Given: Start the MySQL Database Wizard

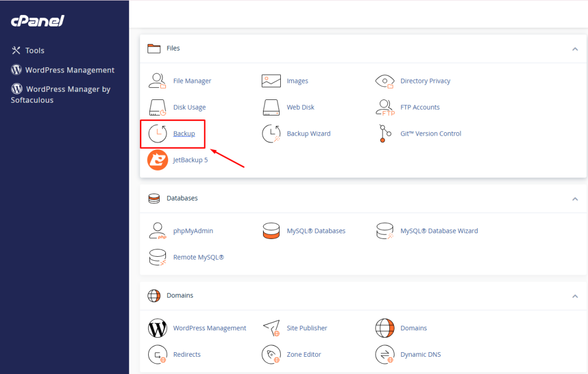Looking at the screenshot, I should click(440, 230).
